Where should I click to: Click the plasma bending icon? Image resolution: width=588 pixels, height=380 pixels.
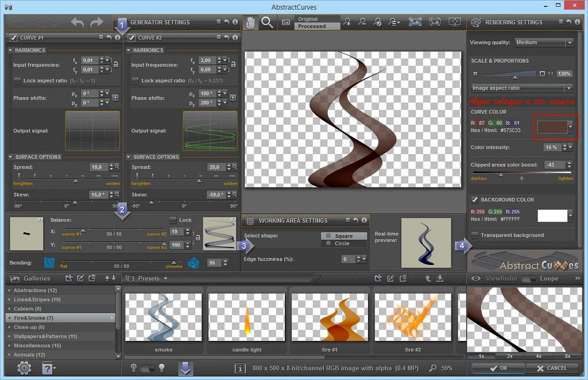(x=194, y=263)
